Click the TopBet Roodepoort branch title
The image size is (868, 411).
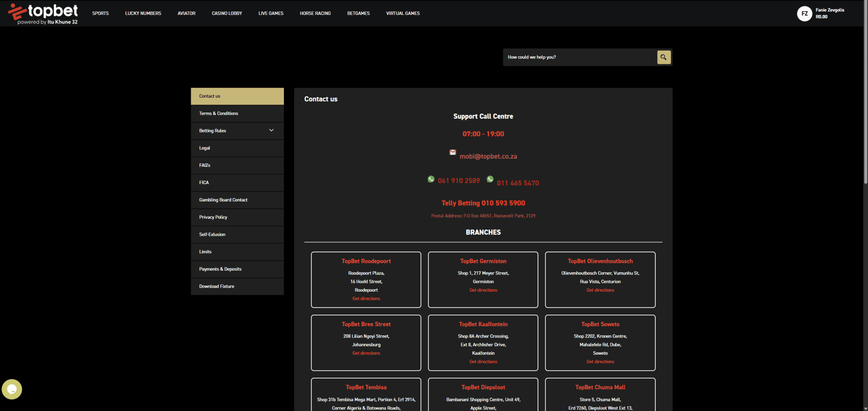(x=366, y=261)
